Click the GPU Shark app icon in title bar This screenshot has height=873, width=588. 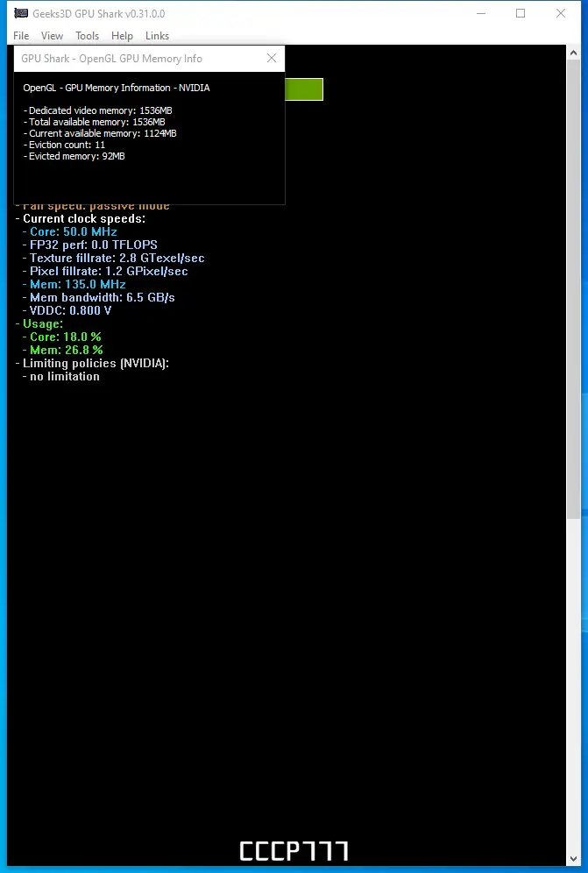21,13
